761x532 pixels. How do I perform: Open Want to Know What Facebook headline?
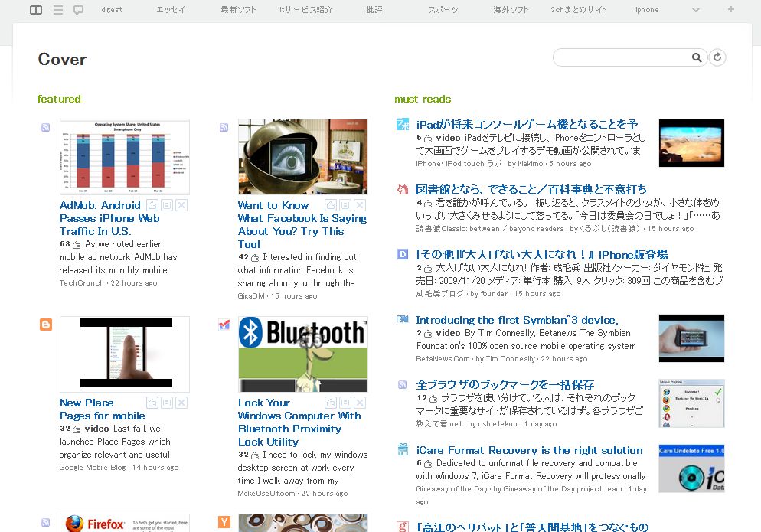coord(302,225)
